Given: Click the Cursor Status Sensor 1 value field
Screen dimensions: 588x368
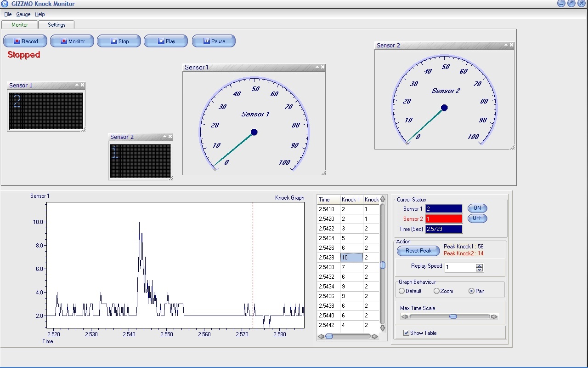Looking at the screenshot, I should point(444,209).
